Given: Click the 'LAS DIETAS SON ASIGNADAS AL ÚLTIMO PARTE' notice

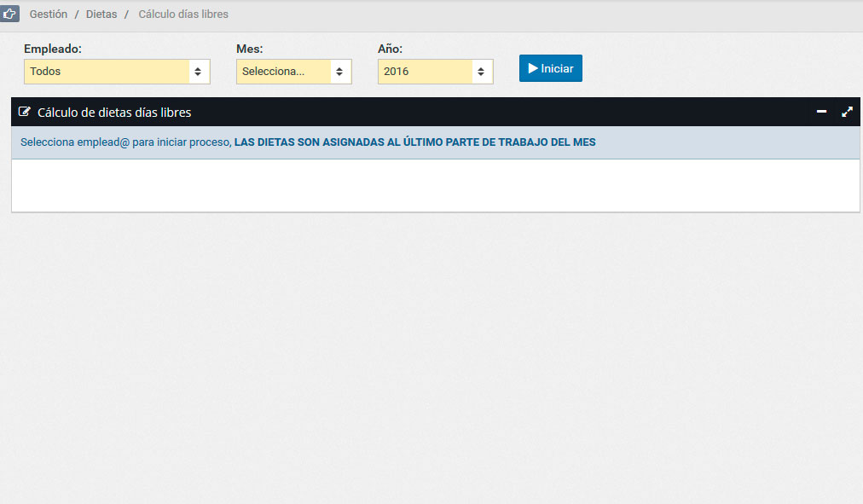Looking at the screenshot, I should click(415, 142).
